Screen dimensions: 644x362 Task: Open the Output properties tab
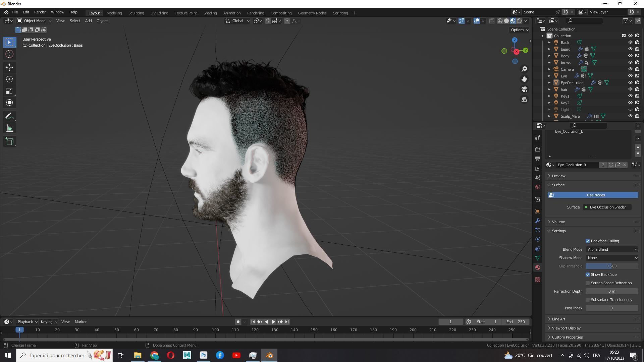(x=538, y=159)
